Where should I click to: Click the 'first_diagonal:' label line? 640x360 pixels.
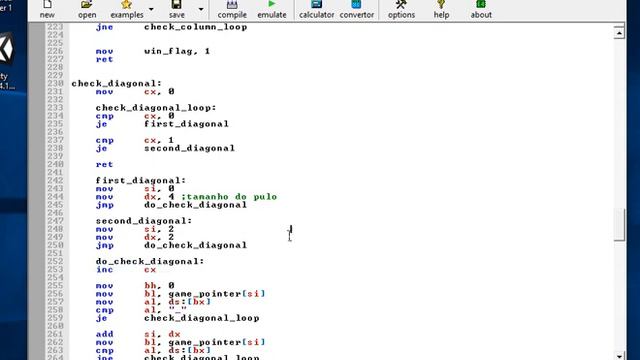[x=141, y=180]
